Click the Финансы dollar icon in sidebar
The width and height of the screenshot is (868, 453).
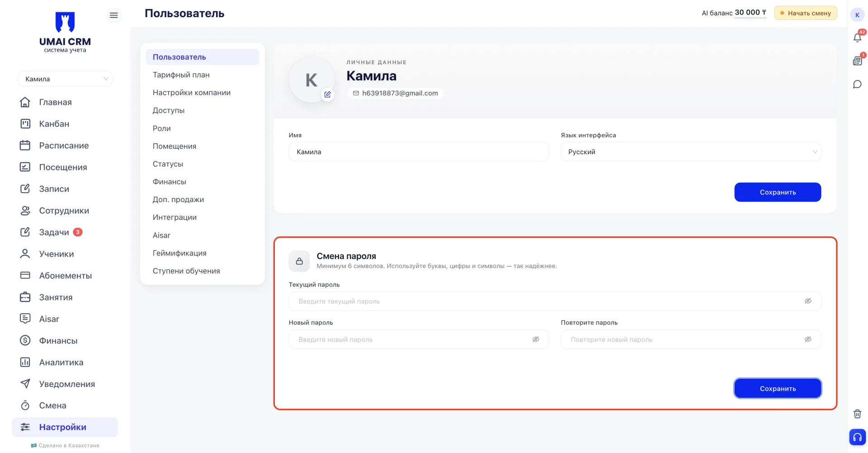coord(25,341)
